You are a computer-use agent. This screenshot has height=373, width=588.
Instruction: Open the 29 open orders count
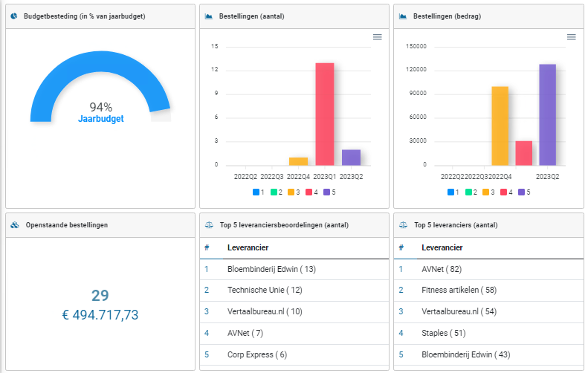point(100,296)
